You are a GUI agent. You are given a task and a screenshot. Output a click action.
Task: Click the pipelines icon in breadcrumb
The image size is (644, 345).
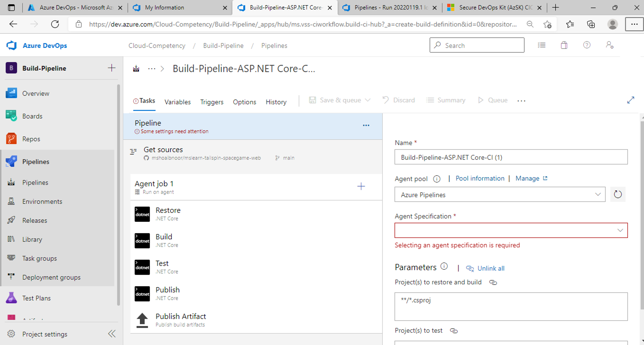point(136,68)
